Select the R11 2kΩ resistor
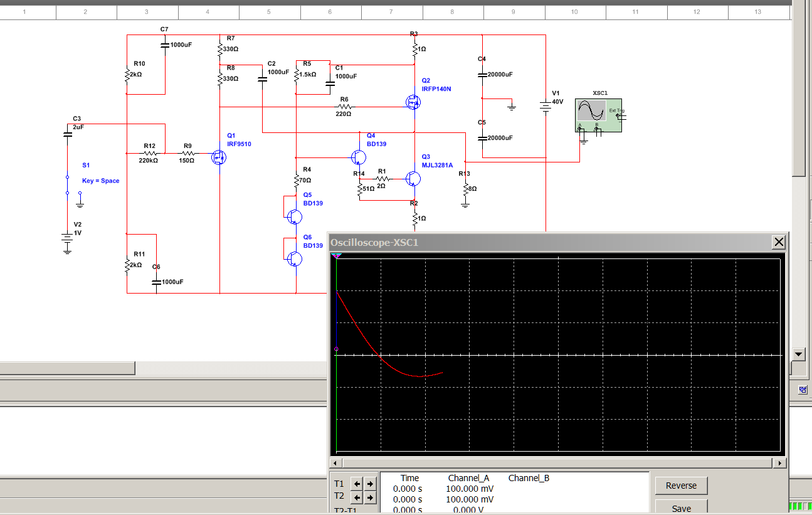The width and height of the screenshot is (812, 515). pyautogui.click(x=127, y=265)
